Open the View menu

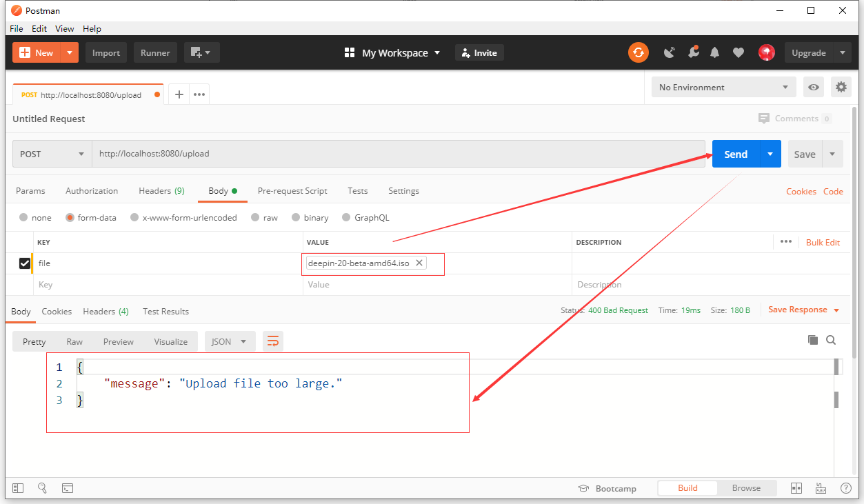(x=65, y=28)
